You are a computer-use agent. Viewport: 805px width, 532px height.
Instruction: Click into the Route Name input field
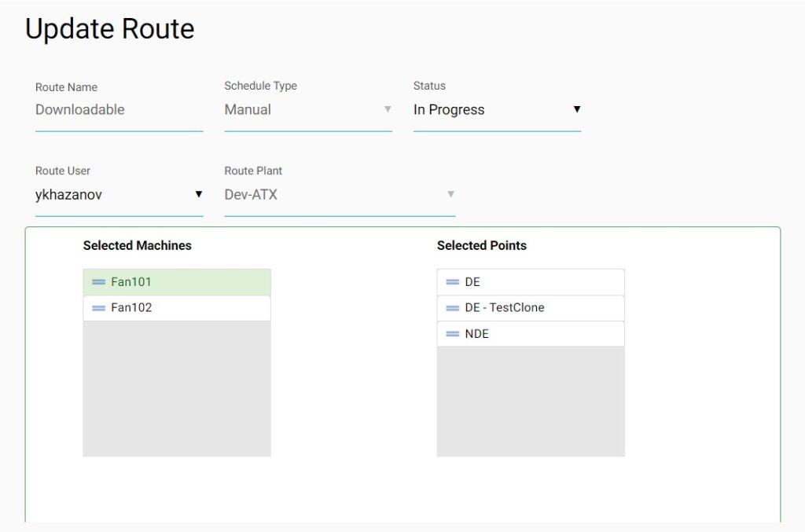[x=118, y=110]
